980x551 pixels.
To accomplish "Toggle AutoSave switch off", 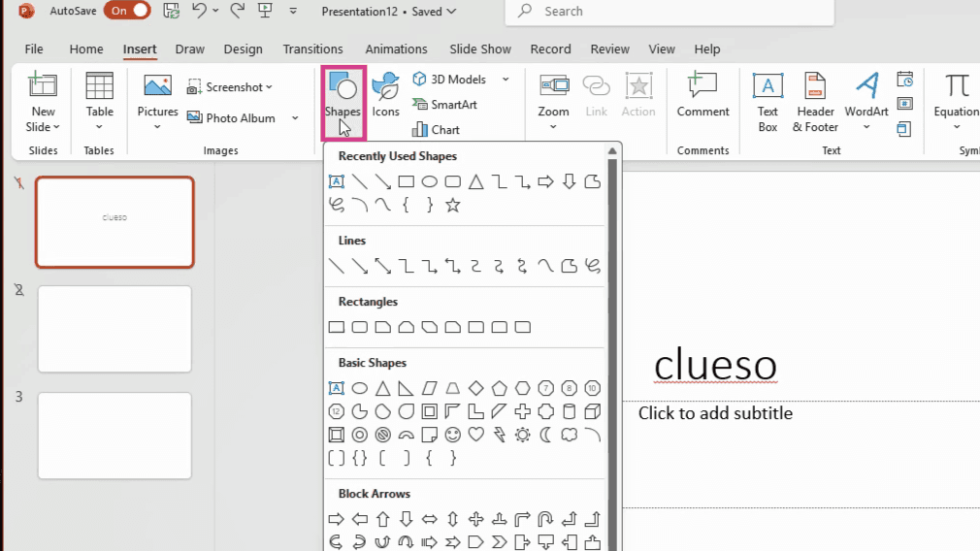I will (127, 11).
